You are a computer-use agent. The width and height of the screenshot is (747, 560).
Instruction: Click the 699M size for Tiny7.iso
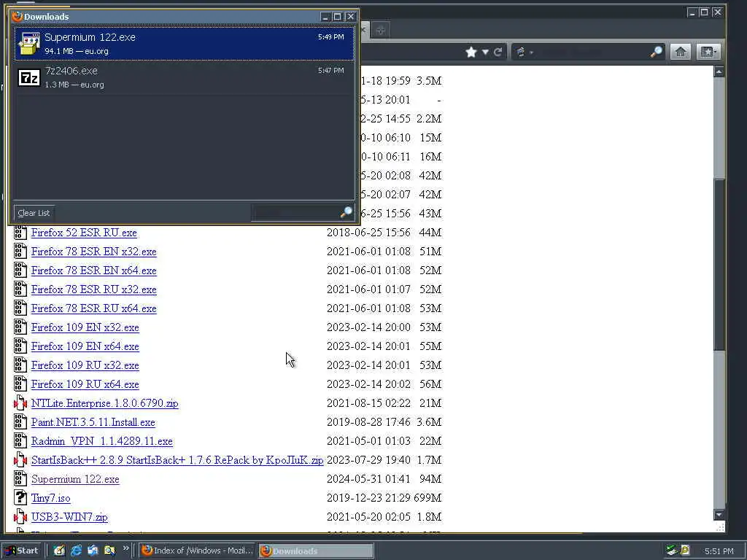(427, 498)
